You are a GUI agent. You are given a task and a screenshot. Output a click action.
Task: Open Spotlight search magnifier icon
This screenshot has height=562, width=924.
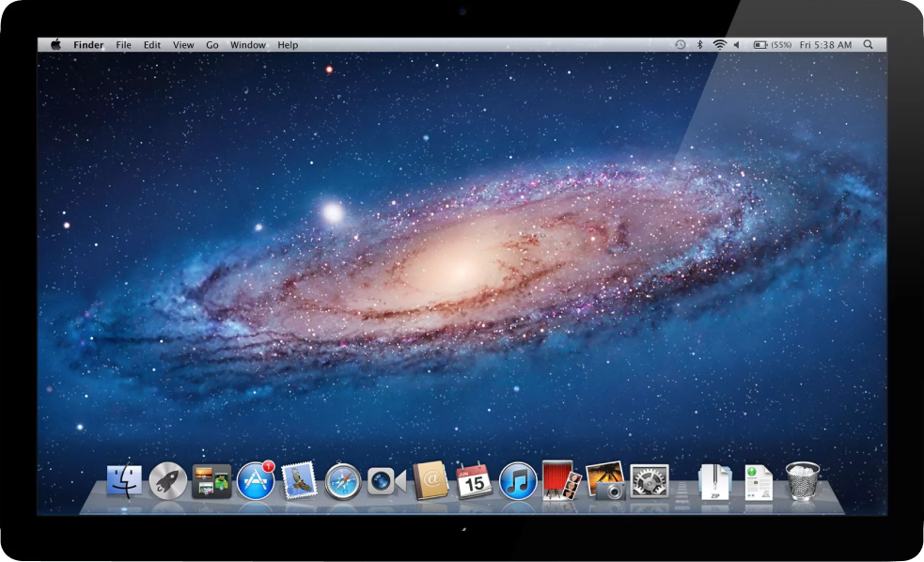[x=868, y=45]
